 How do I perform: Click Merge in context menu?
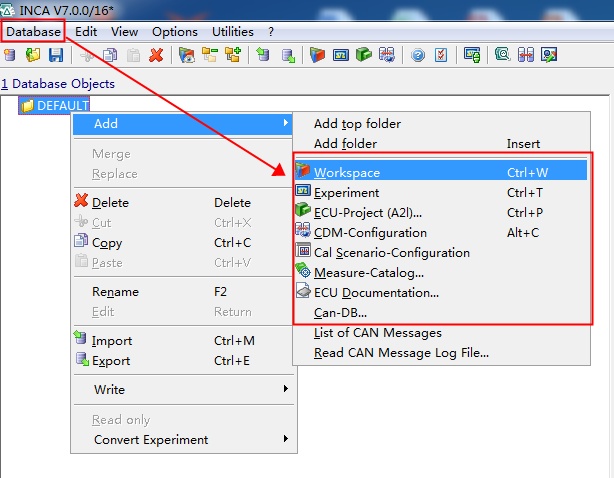point(183,153)
